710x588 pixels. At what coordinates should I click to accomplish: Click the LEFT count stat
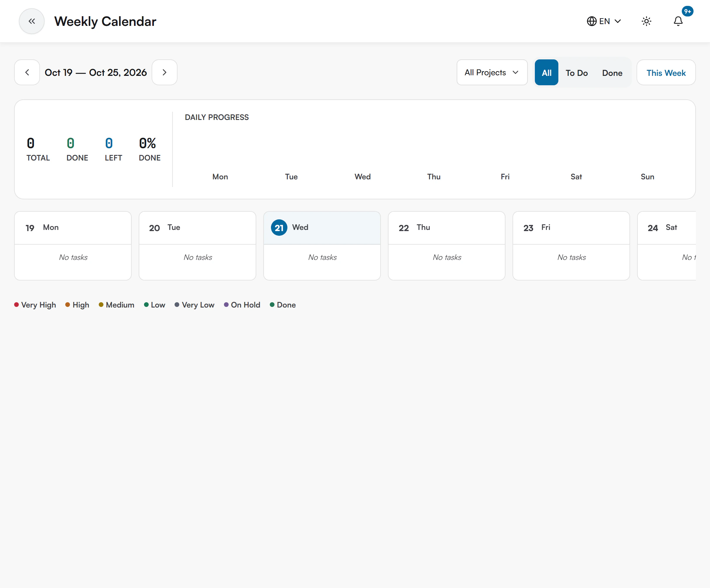[x=113, y=149]
